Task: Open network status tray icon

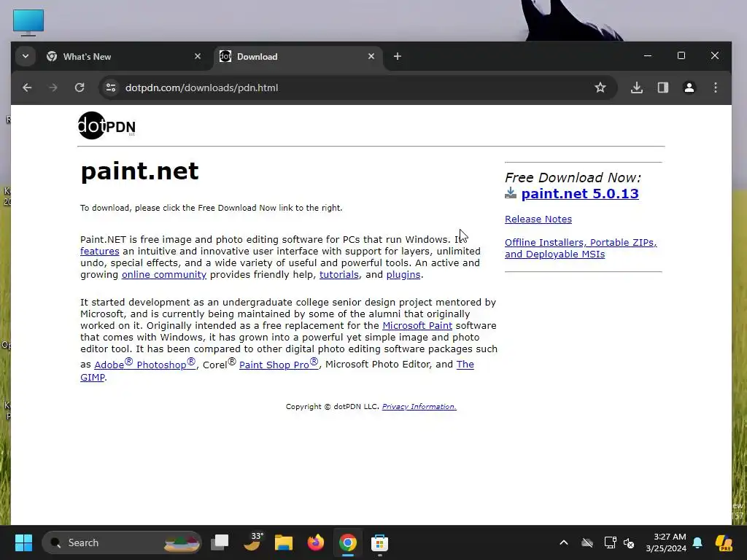Action: pos(610,542)
